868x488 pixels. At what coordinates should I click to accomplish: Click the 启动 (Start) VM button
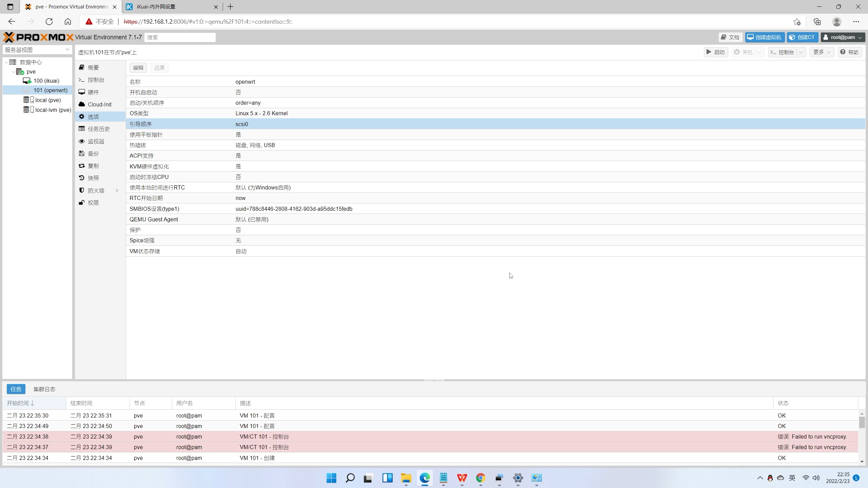pyautogui.click(x=715, y=52)
